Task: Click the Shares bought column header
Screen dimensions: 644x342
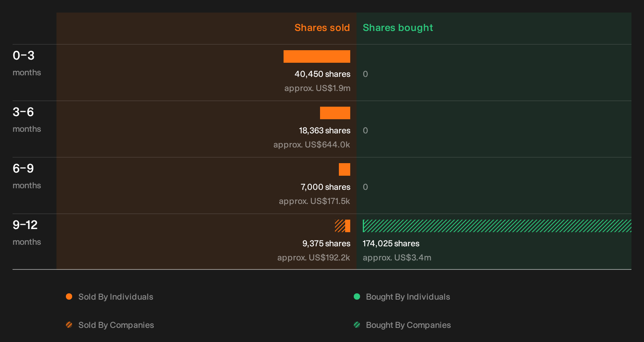Action: click(x=398, y=28)
